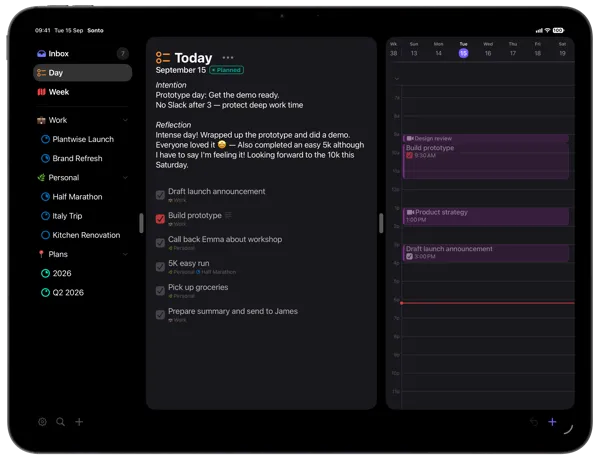Select Sunday 13 in week header

(414, 50)
